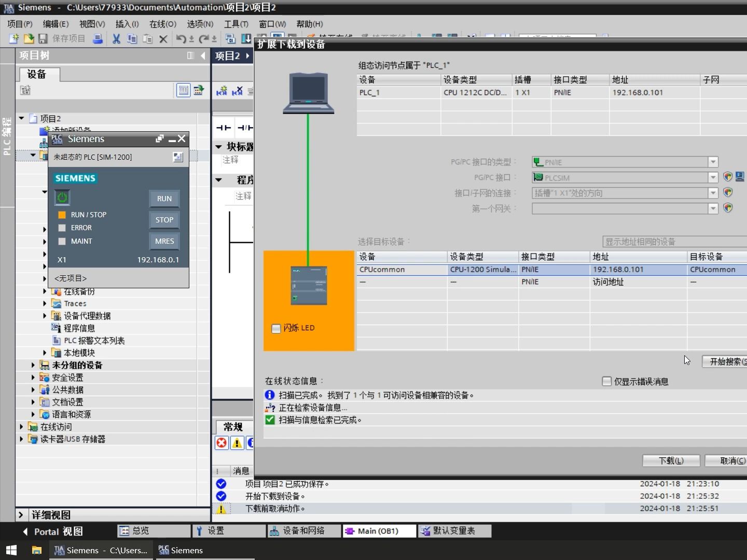
Task: Collapse the 块标题 section arrow
Action: tap(219, 147)
